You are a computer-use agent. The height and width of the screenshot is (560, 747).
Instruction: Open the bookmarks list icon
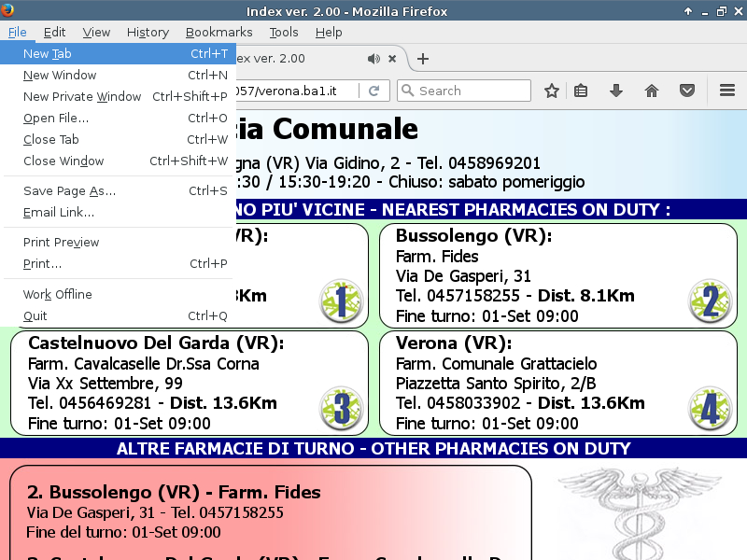[x=581, y=91]
